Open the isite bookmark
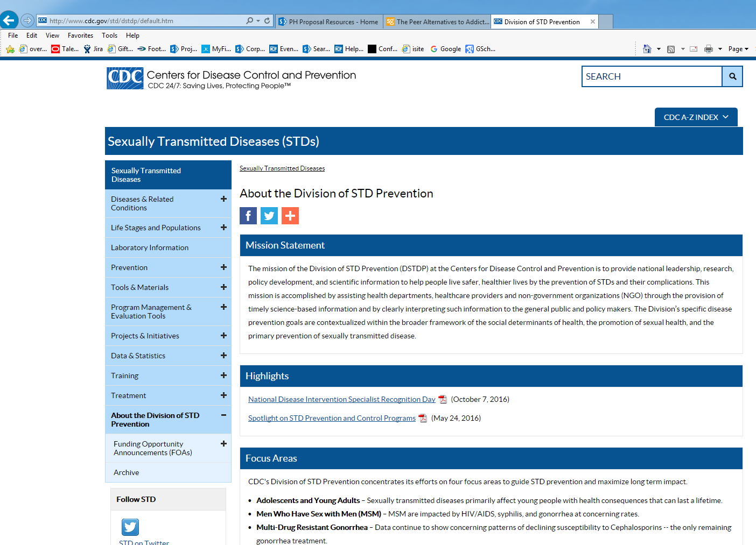The image size is (756, 545). (x=413, y=49)
